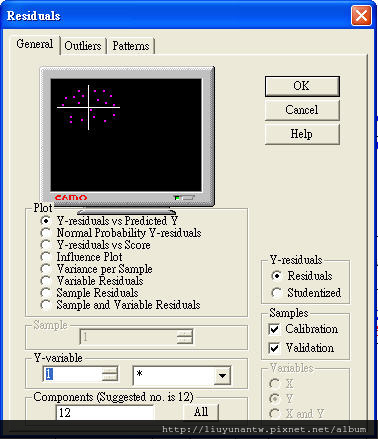Click the Cancel button
The height and width of the screenshot is (439, 378).
coord(302,110)
